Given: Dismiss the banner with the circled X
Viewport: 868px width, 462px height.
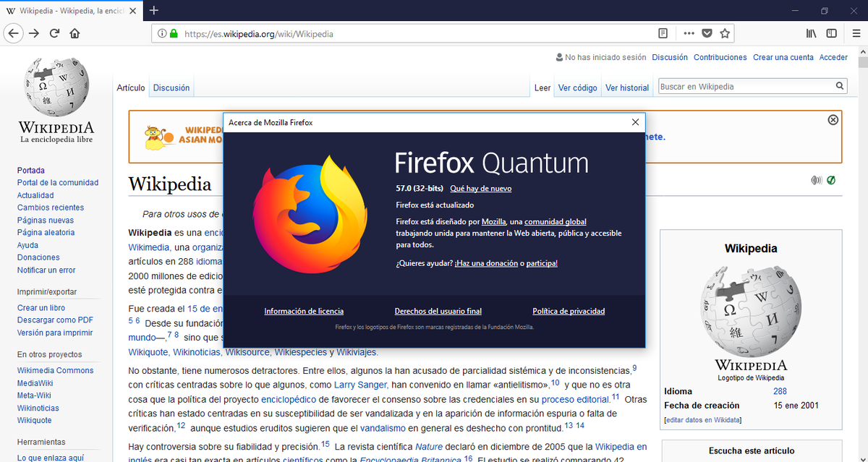Looking at the screenshot, I should [x=833, y=120].
